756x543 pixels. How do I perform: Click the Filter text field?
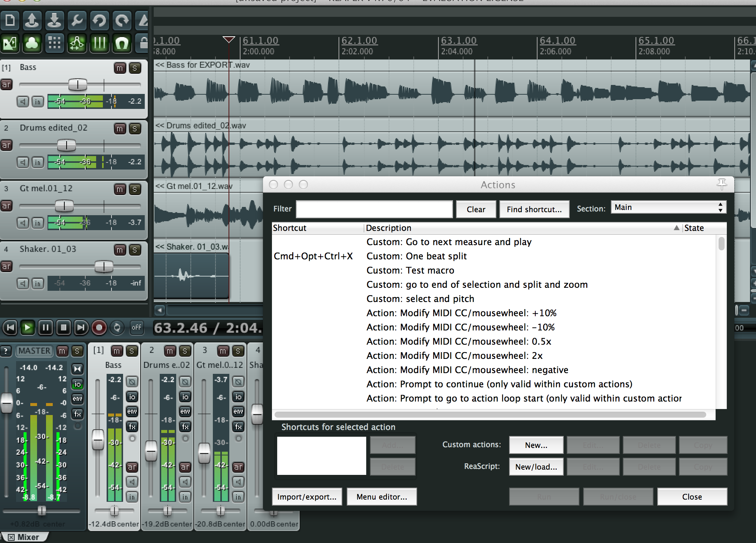(x=374, y=209)
